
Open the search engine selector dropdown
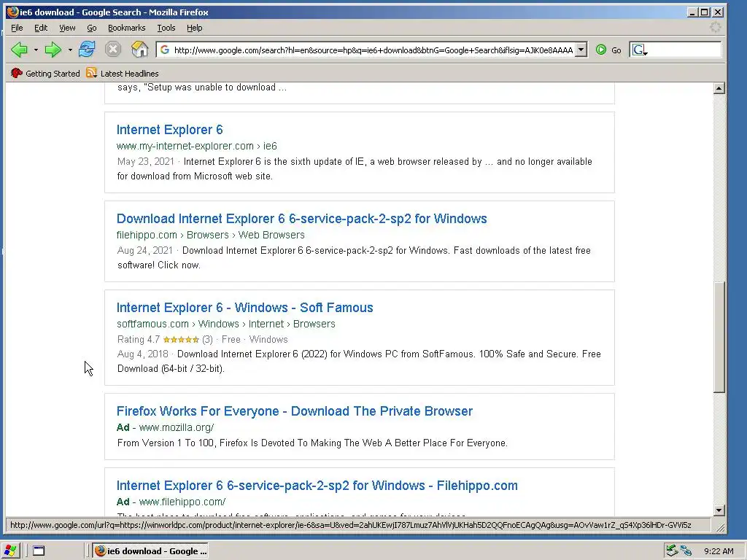(x=640, y=50)
